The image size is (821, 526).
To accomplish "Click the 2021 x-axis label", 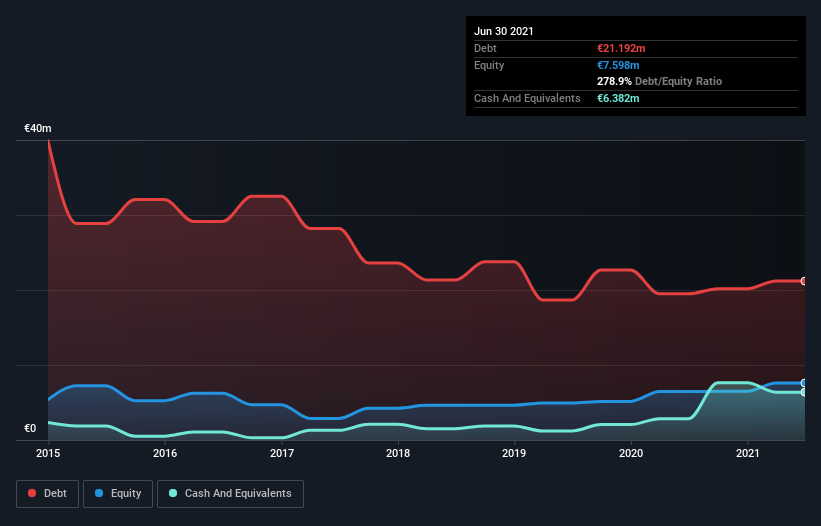I will pos(748,453).
